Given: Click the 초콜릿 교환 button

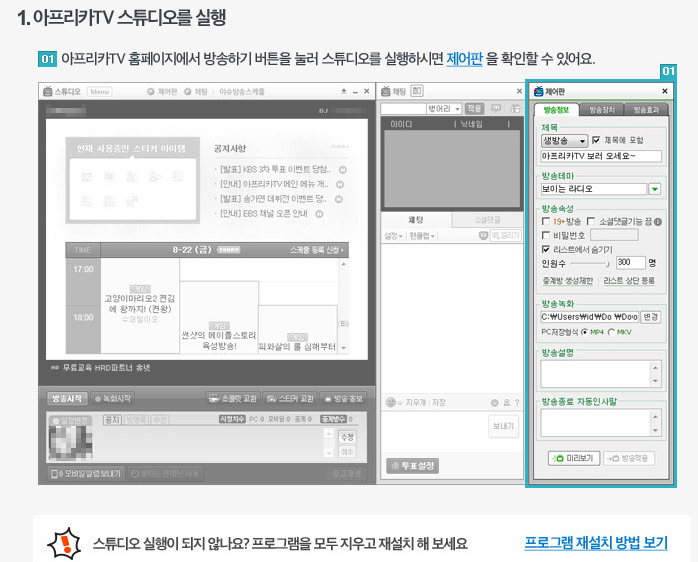Looking at the screenshot, I should [233, 399].
